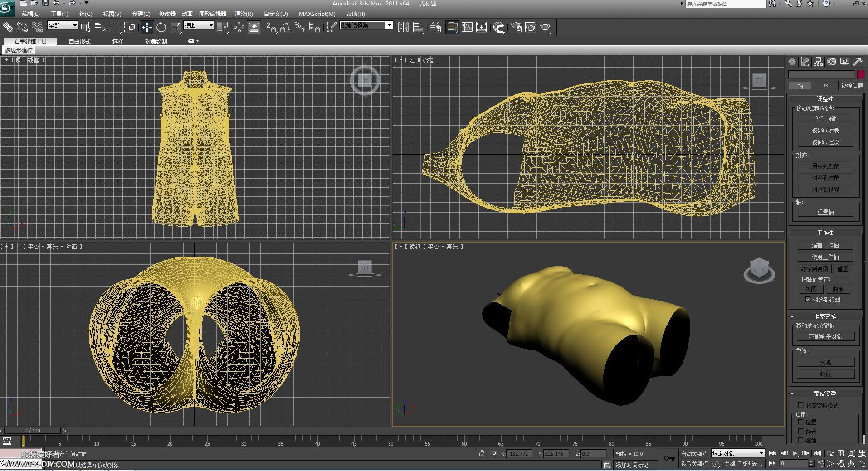
Task: Open the 创建选择集 named selection dropdown
Action: (366, 25)
